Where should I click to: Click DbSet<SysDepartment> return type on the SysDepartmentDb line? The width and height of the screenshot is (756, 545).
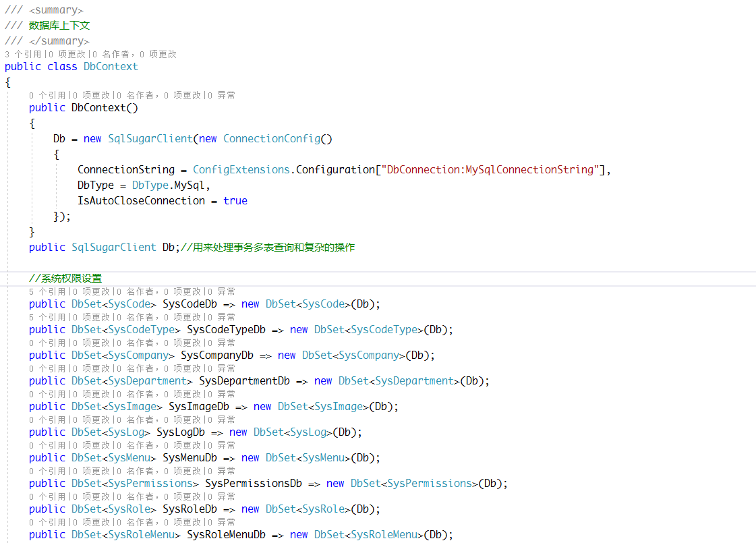(132, 381)
